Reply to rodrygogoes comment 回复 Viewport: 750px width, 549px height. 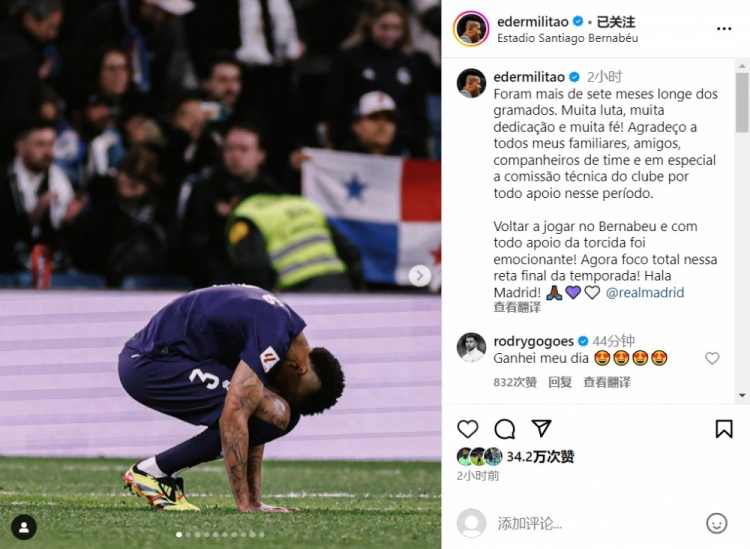[560, 382]
